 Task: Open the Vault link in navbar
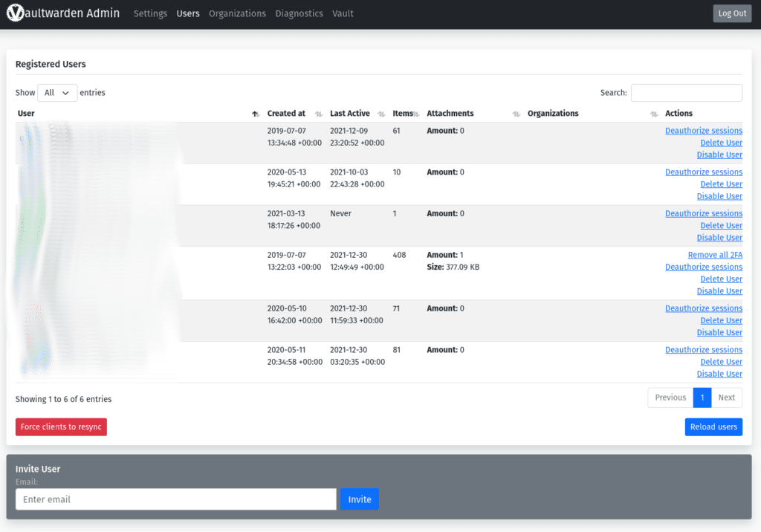(343, 13)
